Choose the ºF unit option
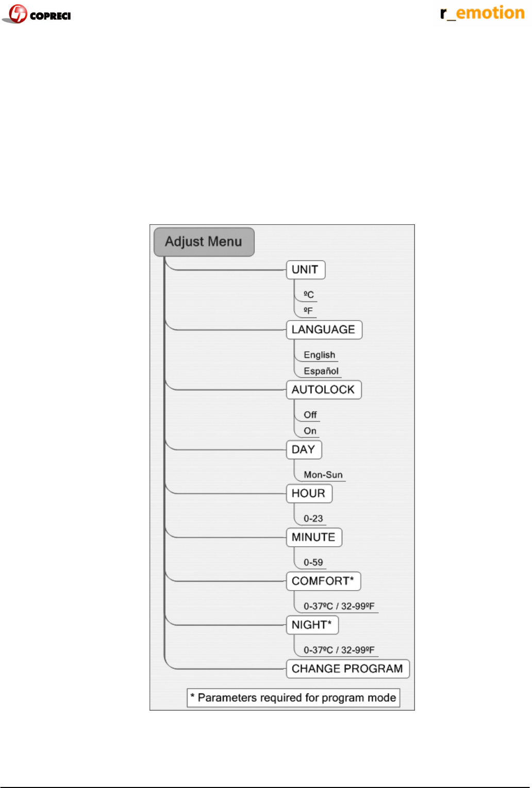 click(308, 311)
